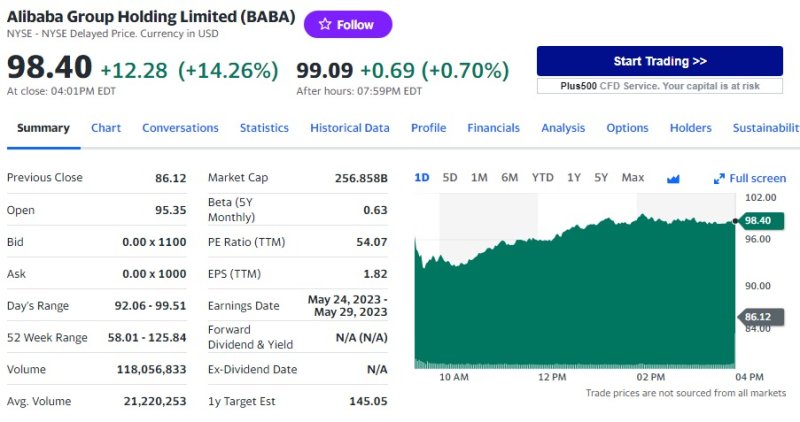Show the 1Y chart range
The width and height of the screenshot is (800, 422).
574,178
